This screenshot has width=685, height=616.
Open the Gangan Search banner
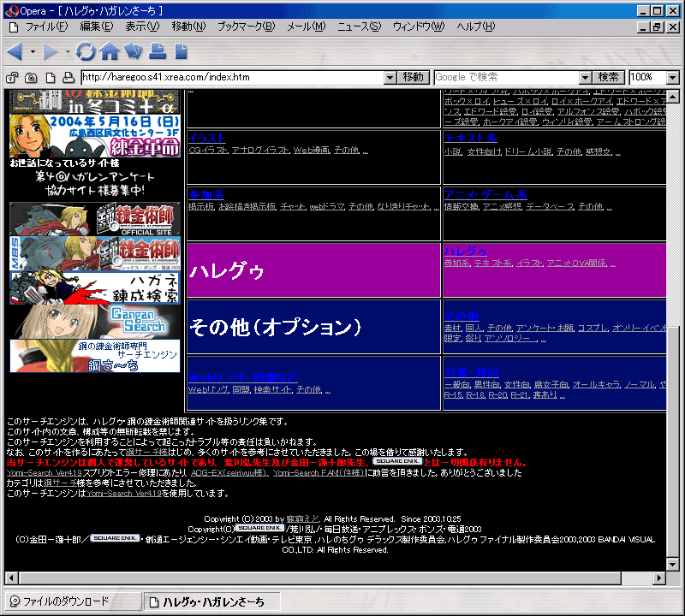95,322
